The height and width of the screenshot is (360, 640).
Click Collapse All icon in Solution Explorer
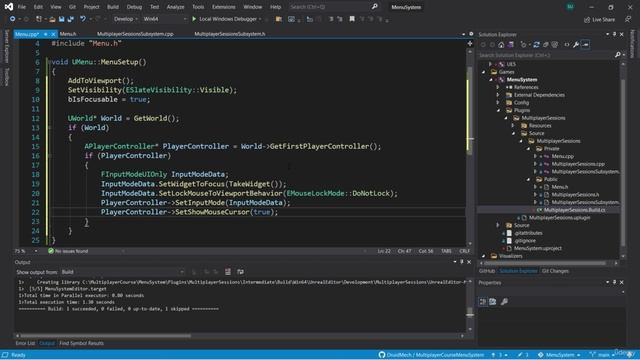(x=546, y=45)
